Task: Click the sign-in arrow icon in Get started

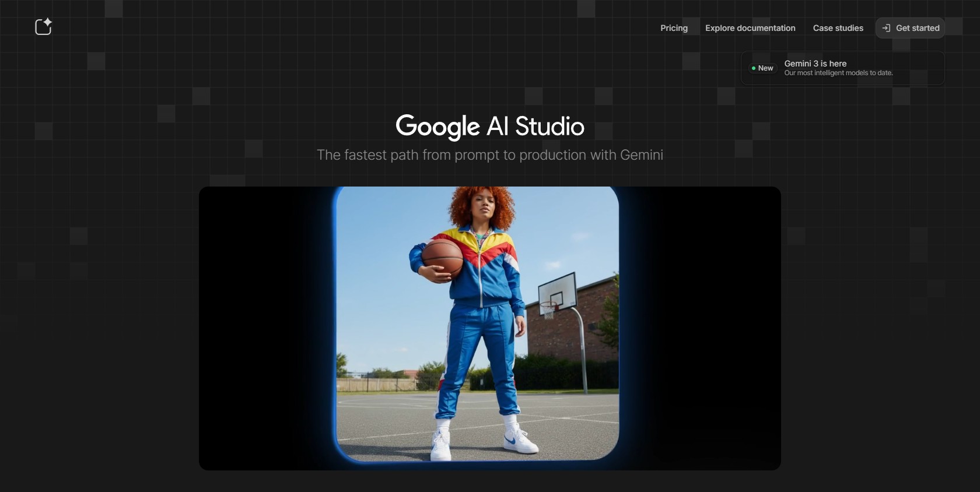Action: coord(886,28)
